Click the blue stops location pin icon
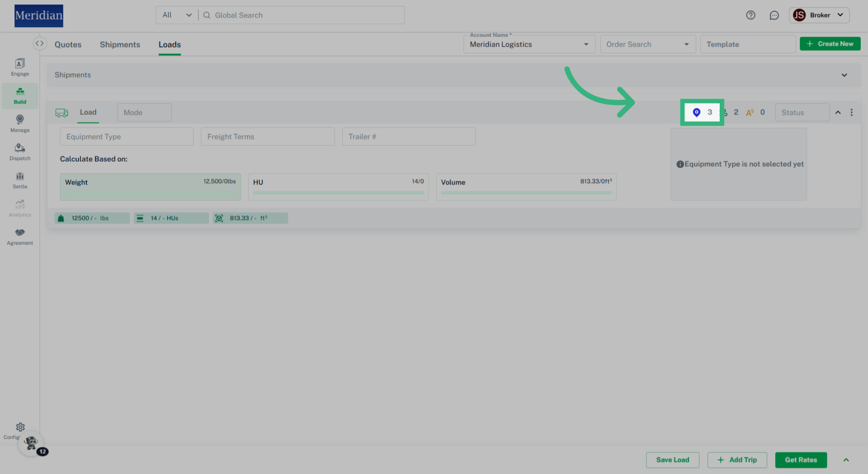This screenshot has width=868, height=474. tap(697, 112)
